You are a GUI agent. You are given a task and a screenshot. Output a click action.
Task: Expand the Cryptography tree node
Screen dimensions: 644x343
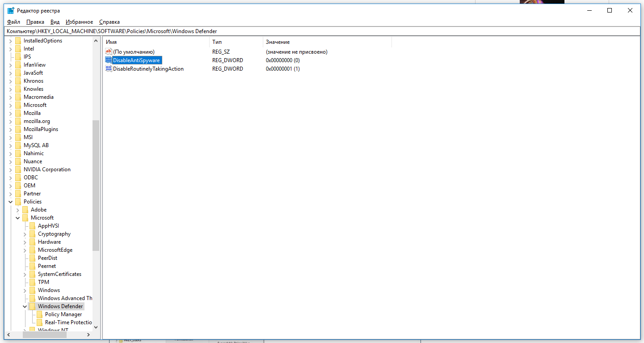[26, 233]
